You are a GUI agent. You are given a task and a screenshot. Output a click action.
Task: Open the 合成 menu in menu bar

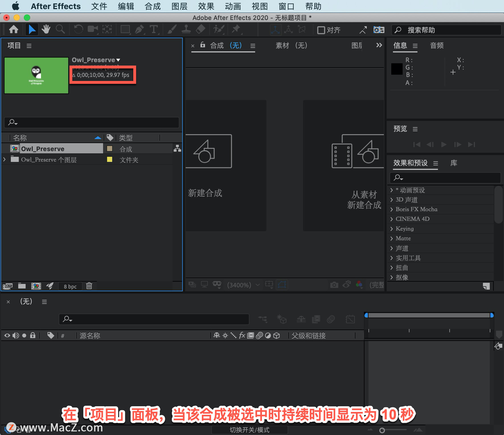153,6
